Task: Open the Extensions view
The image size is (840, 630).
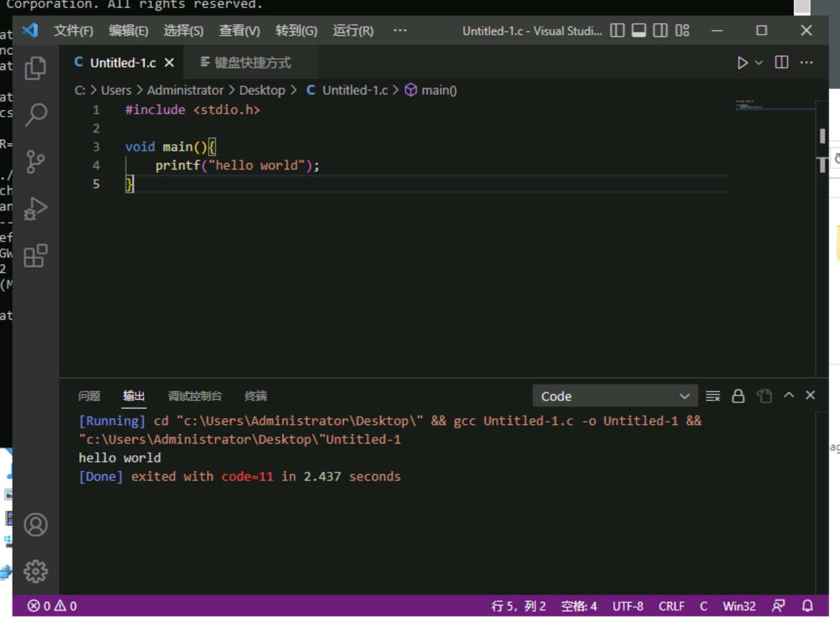Action: pyautogui.click(x=36, y=256)
